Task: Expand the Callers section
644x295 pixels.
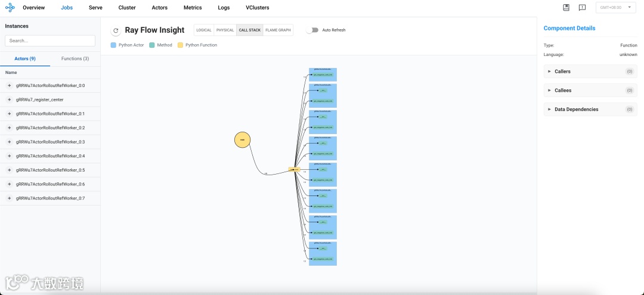Action: tap(590, 72)
